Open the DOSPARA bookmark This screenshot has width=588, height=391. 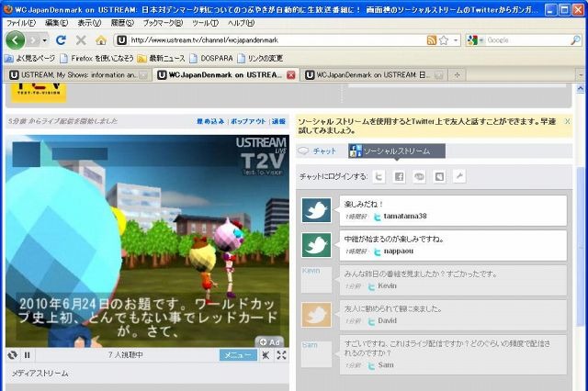point(211,58)
